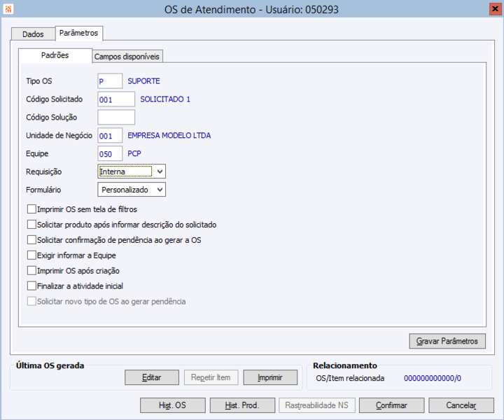Click the EMPRESA MODELO LTDA text
504x420 pixels.
click(x=169, y=135)
